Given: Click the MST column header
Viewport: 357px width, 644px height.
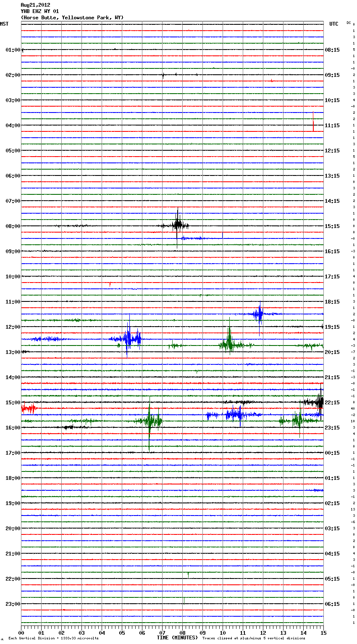Looking at the screenshot, I should pos(4,24).
